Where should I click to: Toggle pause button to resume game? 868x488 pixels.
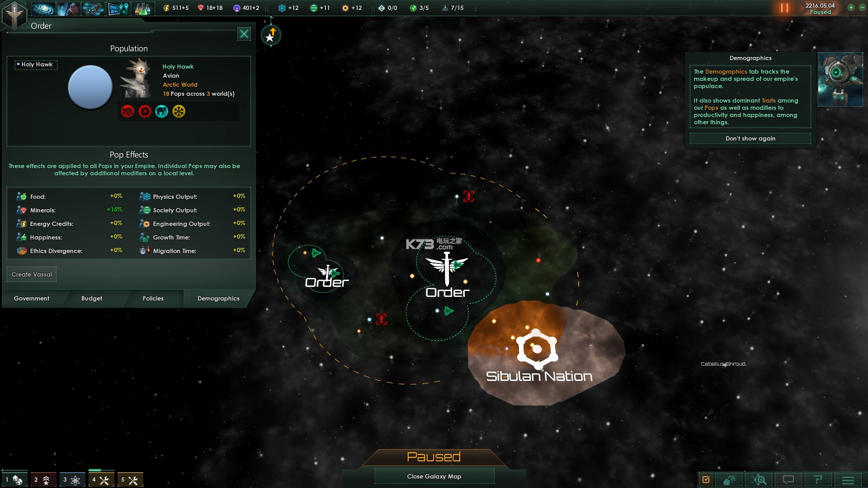[x=784, y=8]
